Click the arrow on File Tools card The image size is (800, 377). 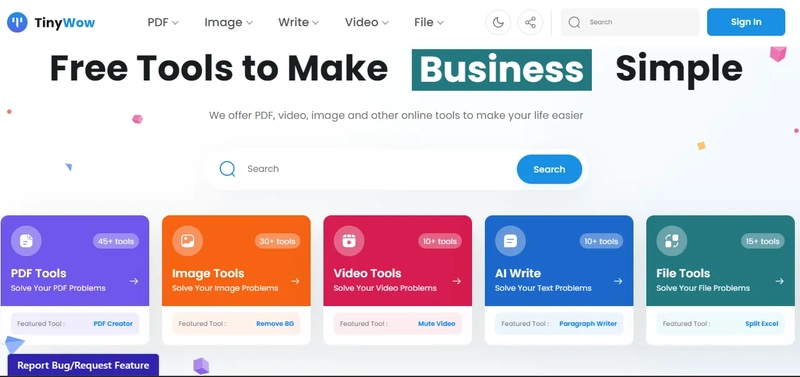tap(779, 281)
